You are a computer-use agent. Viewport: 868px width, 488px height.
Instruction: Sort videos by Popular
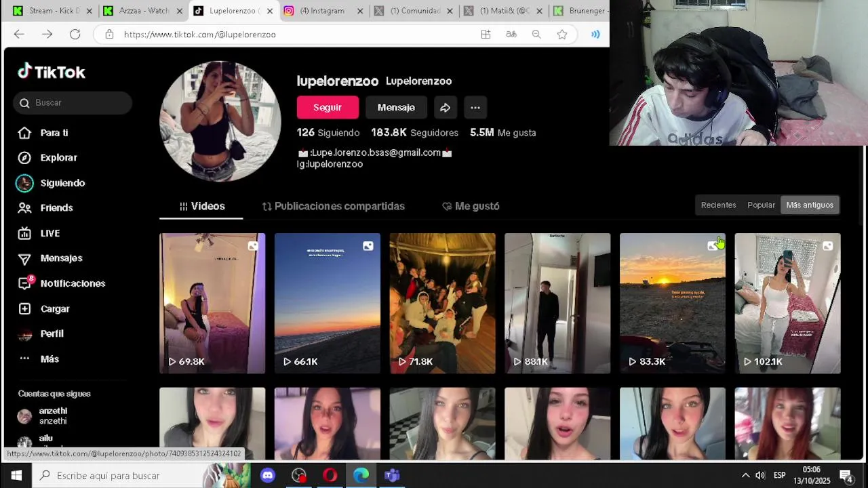click(x=761, y=205)
